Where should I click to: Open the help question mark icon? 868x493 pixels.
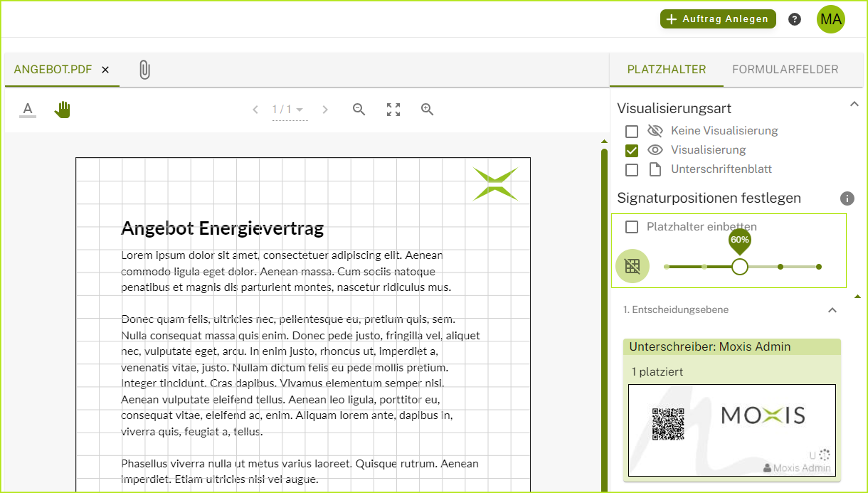pyautogui.click(x=795, y=19)
